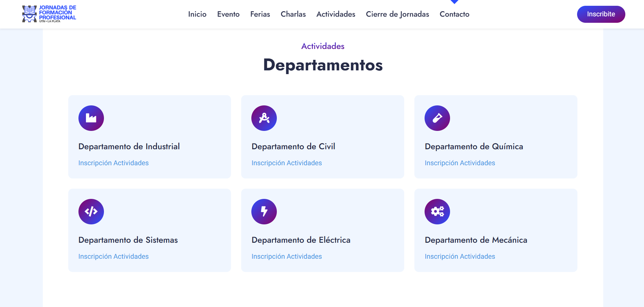Viewport: 644px width, 307px height.
Task: Open Inscripción Actividades link under Civil
Action: coord(287,163)
